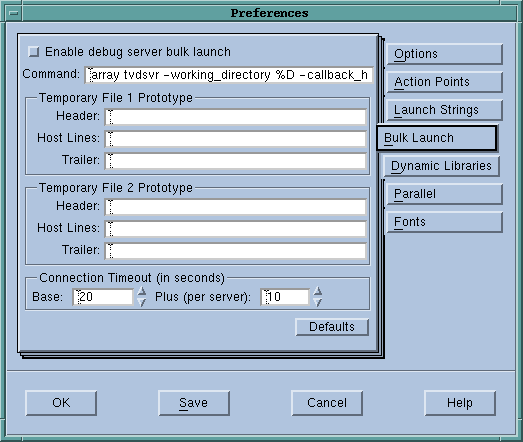Increase Plus per server with up arrow
This screenshot has height=442, width=523.
(318, 291)
